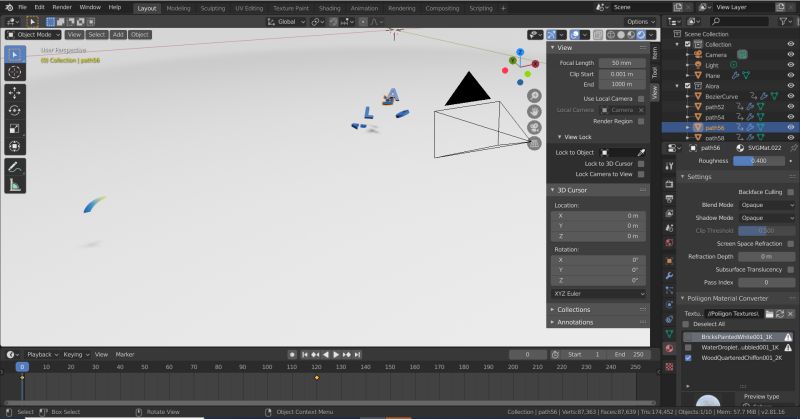
Task: Play the animation forward
Action: pos(336,355)
